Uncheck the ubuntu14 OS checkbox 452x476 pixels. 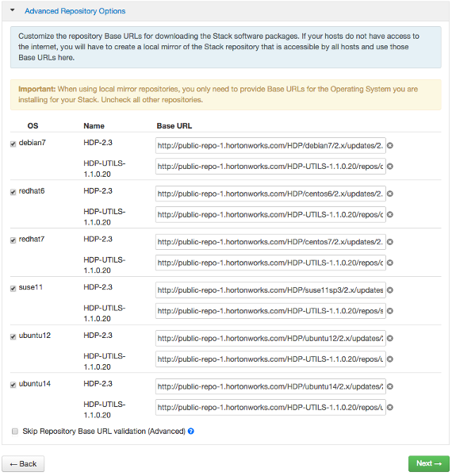(13, 385)
